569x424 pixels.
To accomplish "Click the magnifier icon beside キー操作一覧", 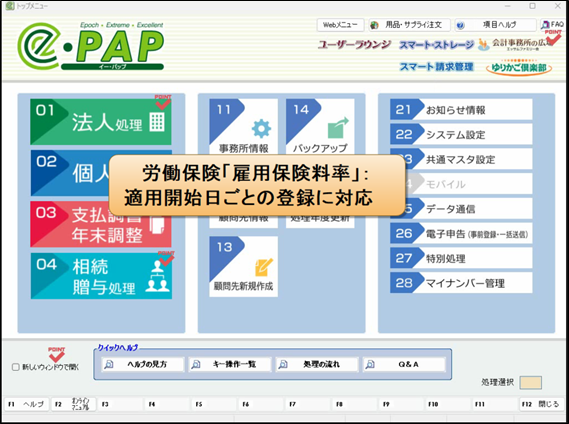I will click(196, 364).
